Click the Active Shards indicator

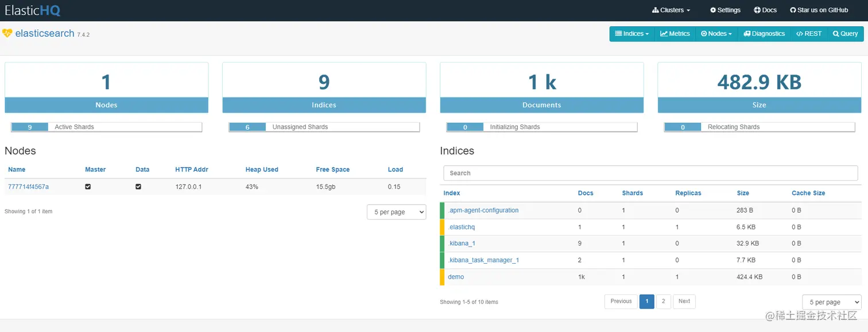(x=107, y=127)
